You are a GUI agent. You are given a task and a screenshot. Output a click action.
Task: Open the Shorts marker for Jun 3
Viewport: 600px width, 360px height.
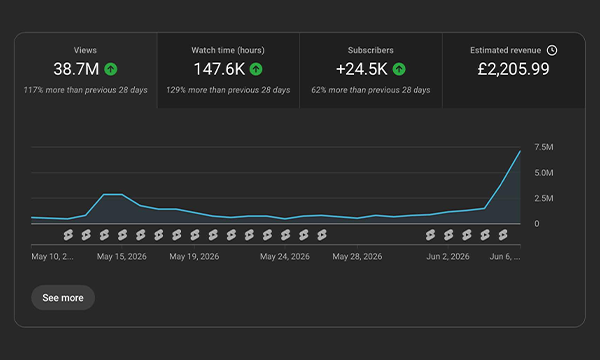[466, 235]
